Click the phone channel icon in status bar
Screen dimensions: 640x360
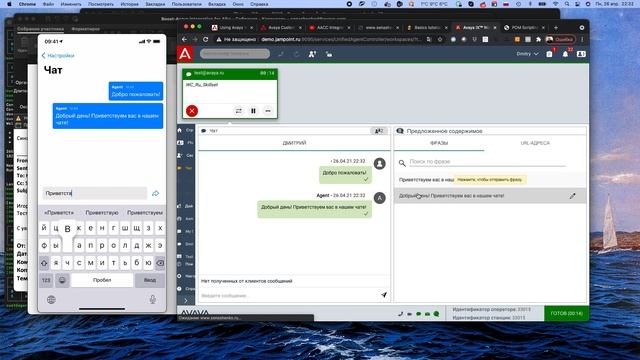click(x=400, y=314)
